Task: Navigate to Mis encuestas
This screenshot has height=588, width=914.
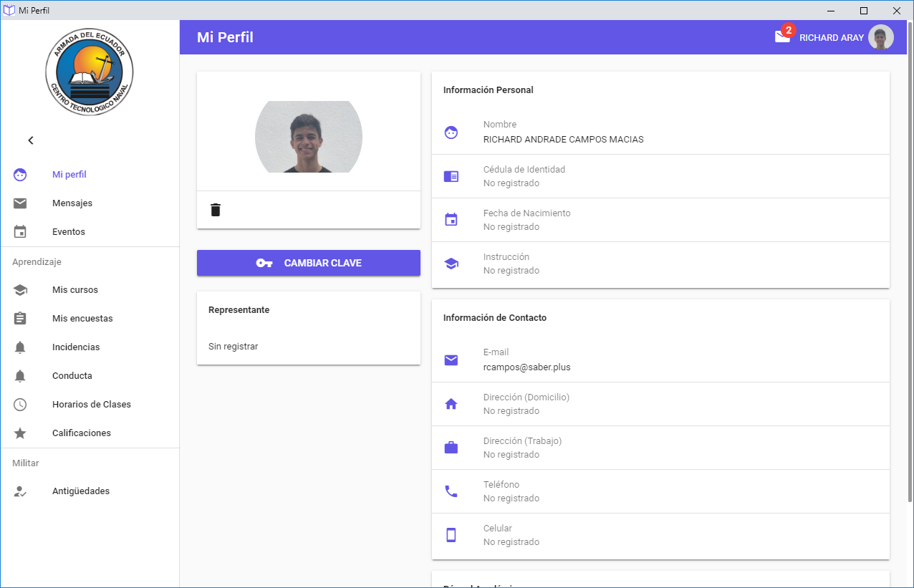Action: click(82, 319)
